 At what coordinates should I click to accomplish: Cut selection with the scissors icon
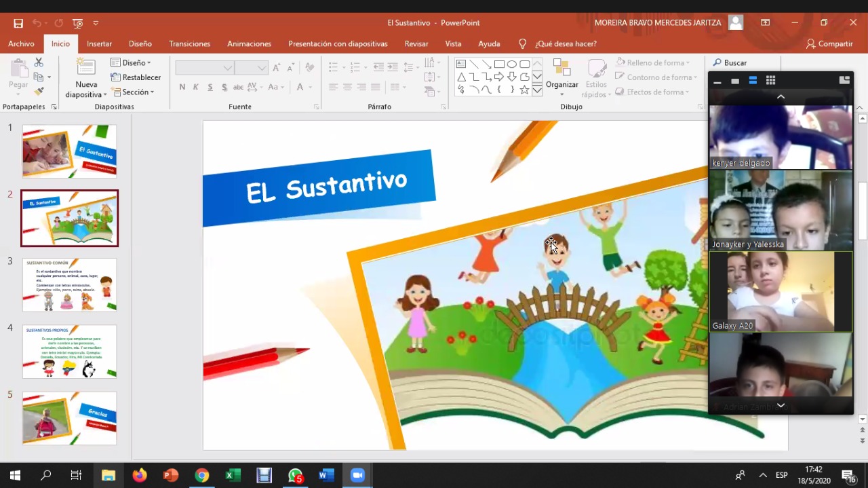[x=39, y=62]
